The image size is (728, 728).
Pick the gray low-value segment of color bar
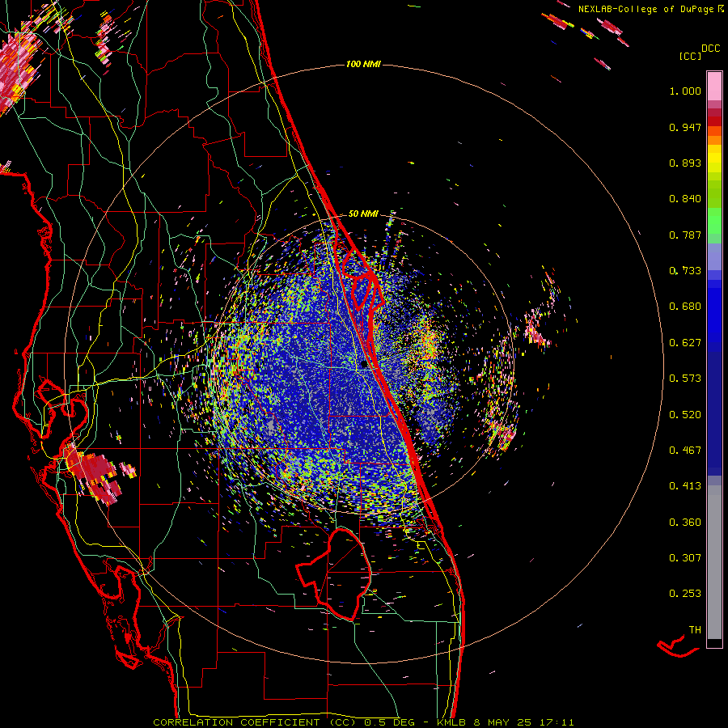coord(714,562)
